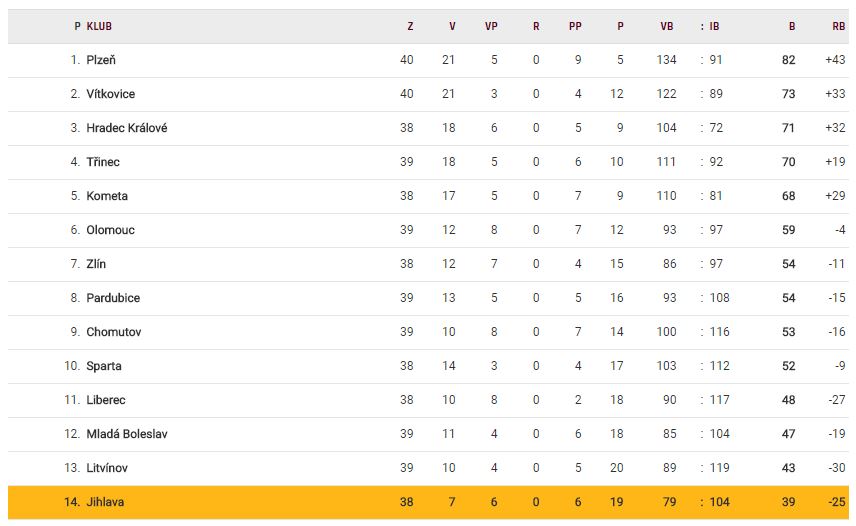Open the Vítkovice club link
856x526 pixels.
(x=110, y=94)
